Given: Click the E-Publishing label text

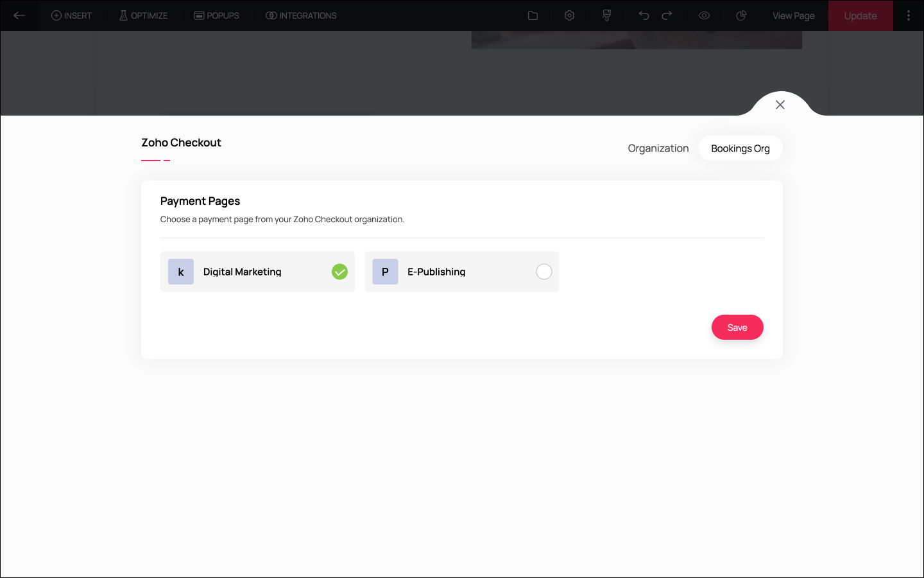Looking at the screenshot, I should coord(436,272).
